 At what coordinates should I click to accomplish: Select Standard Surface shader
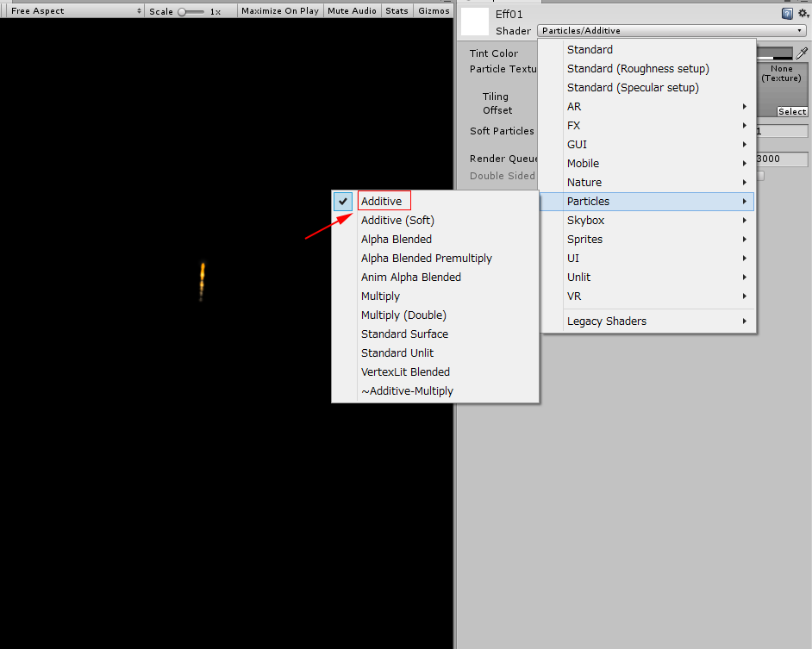pyautogui.click(x=435, y=334)
